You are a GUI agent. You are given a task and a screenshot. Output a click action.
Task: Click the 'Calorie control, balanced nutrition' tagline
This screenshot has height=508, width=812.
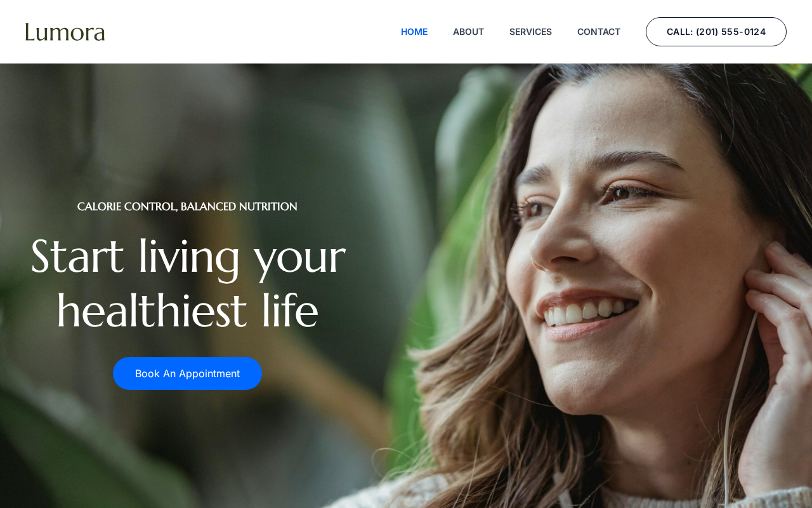[x=187, y=206]
